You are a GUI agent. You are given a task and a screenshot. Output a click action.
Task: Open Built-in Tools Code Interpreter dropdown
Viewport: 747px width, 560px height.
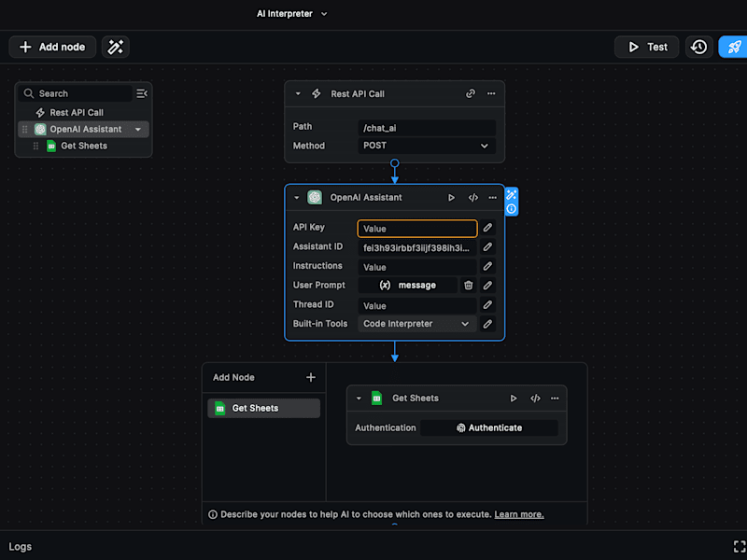pyautogui.click(x=416, y=324)
